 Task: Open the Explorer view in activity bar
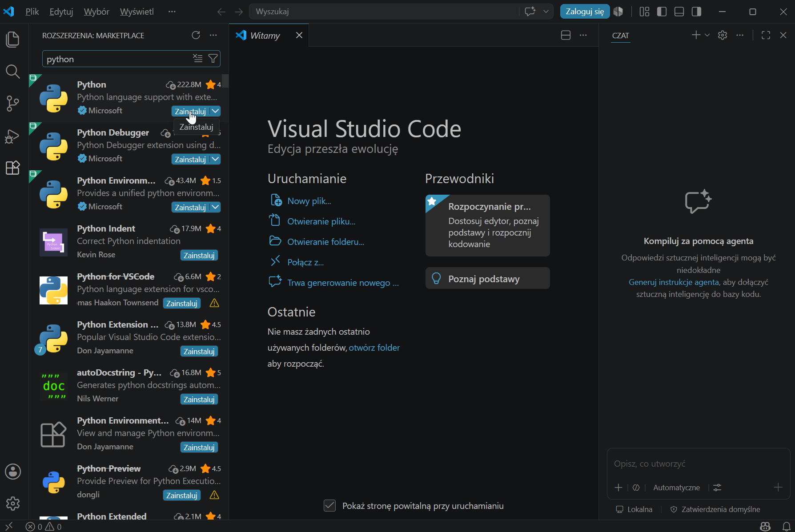(12, 39)
